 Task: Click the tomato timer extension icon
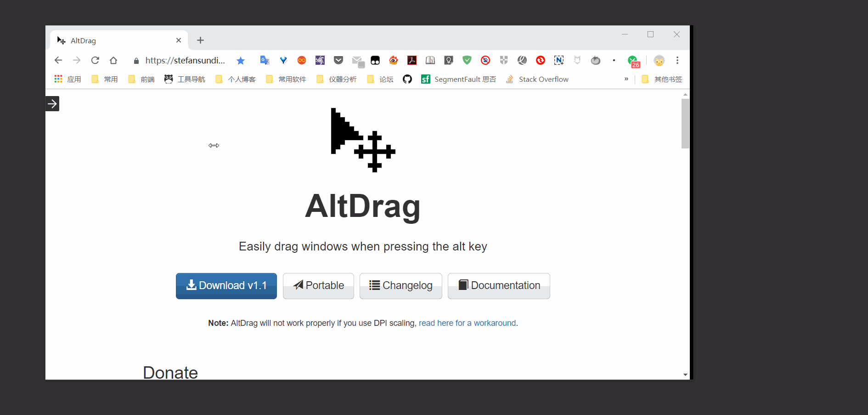(596, 60)
